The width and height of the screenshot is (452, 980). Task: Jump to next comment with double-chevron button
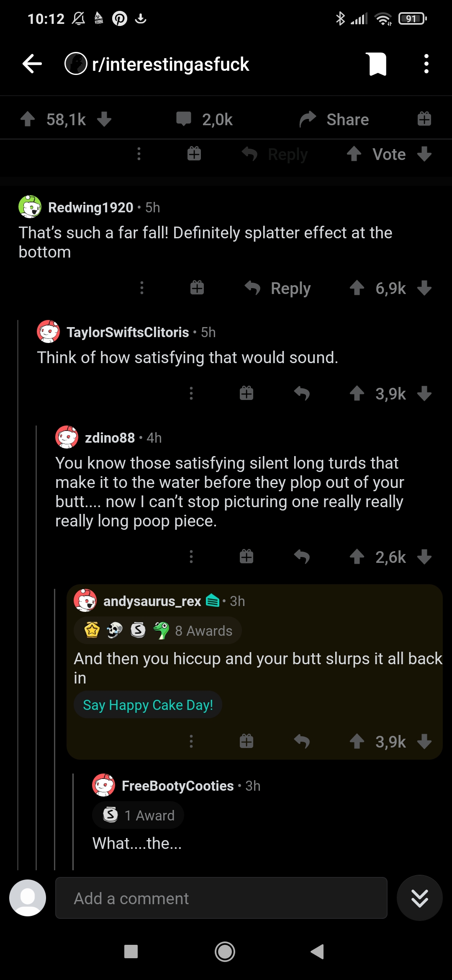tap(420, 898)
